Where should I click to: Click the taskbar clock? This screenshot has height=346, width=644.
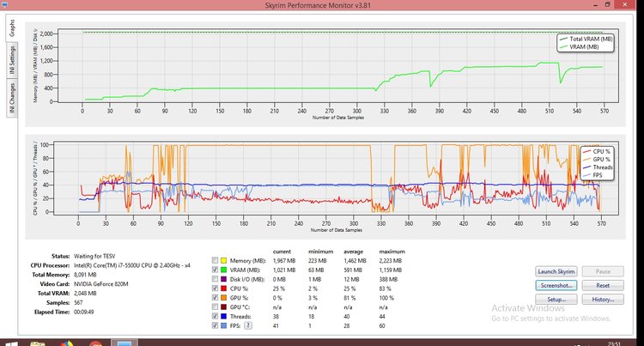pos(614,343)
